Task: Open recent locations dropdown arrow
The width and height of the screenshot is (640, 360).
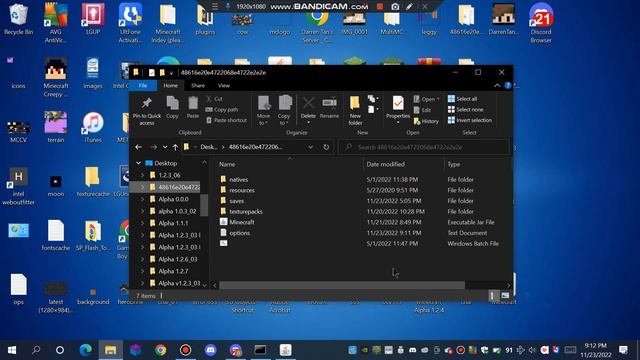Action: pyautogui.click(x=165, y=147)
